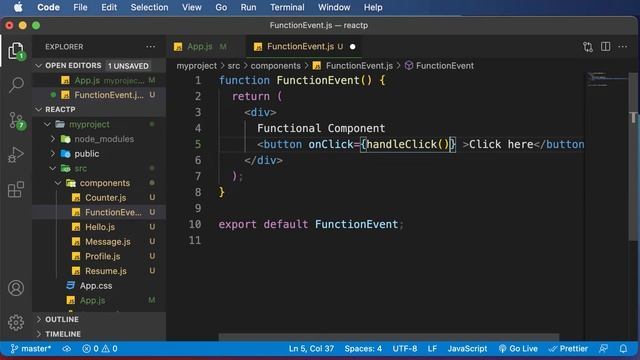The width and height of the screenshot is (640, 360).
Task: Click the code minimap preview
Action: click(607, 79)
